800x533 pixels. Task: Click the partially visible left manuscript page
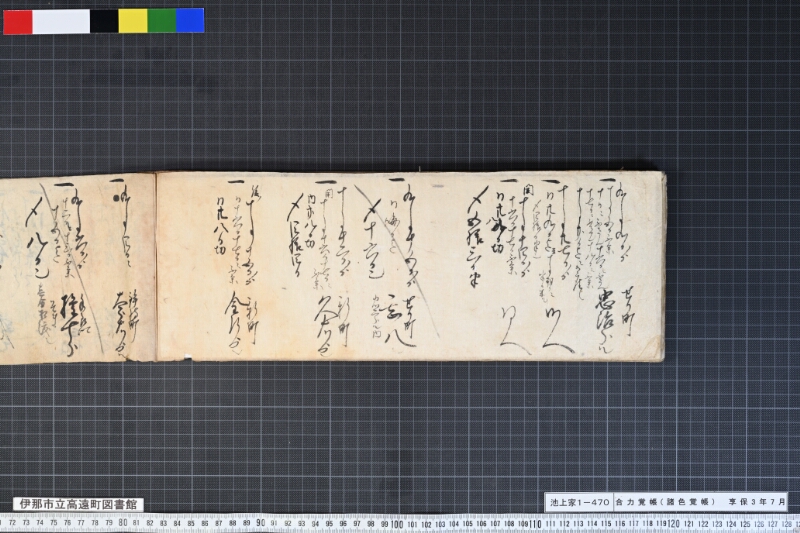click(x=78, y=269)
